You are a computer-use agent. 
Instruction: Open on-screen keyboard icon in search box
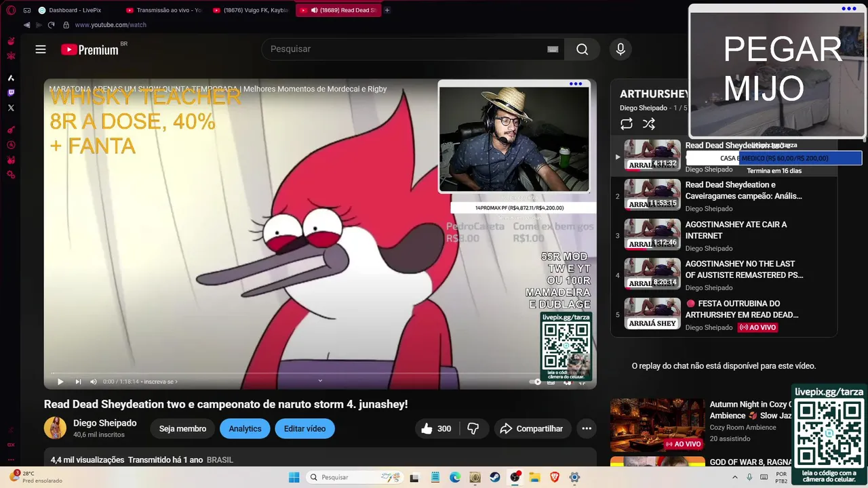(553, 49)
